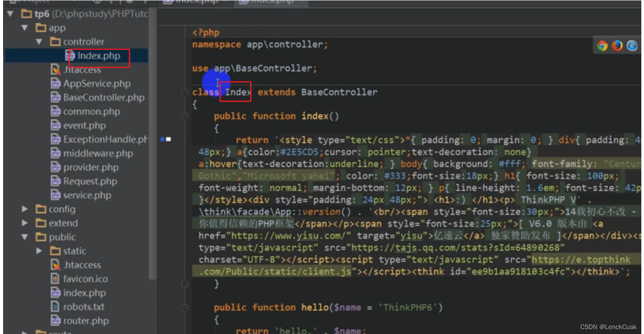
Task: Click the middleware.php file icon
Action: 56,153
